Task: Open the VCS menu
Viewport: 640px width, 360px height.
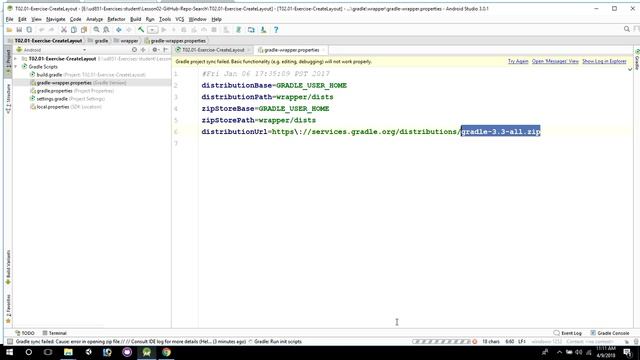Action: pyautogui.click(x=180, y=19)
